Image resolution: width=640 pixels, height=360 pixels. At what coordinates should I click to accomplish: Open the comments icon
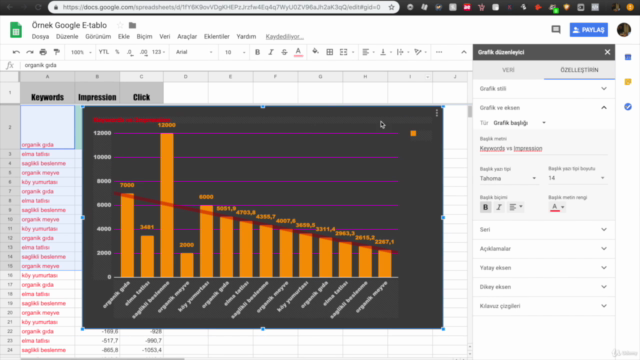coord(556,29)
